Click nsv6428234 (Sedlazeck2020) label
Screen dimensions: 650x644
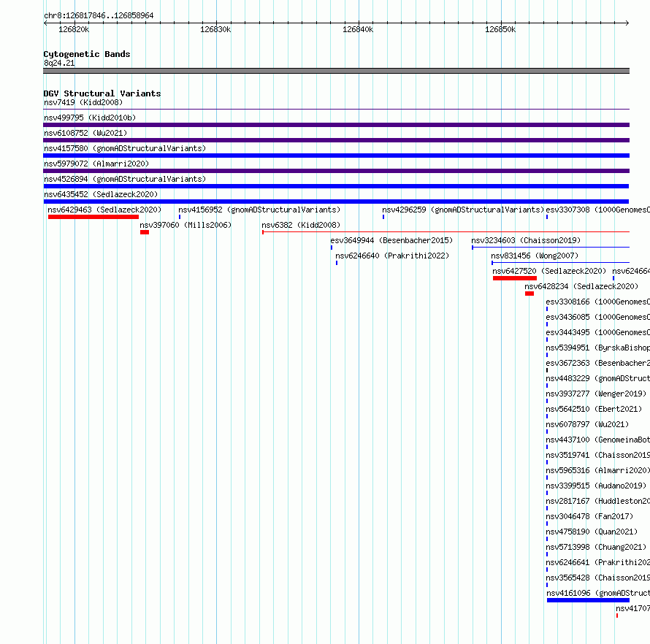click(x=581, y=286)
